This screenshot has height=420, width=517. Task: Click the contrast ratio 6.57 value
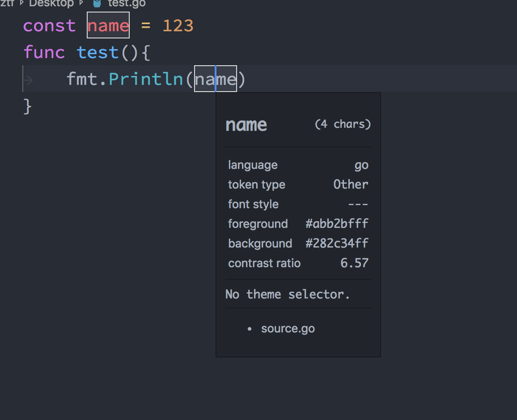click(354, 263)
